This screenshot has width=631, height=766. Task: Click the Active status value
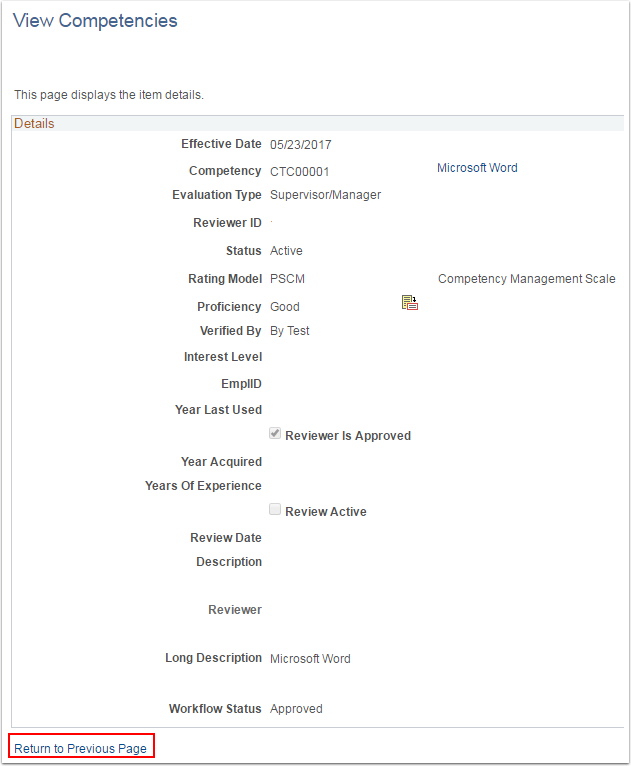[286, 251]
